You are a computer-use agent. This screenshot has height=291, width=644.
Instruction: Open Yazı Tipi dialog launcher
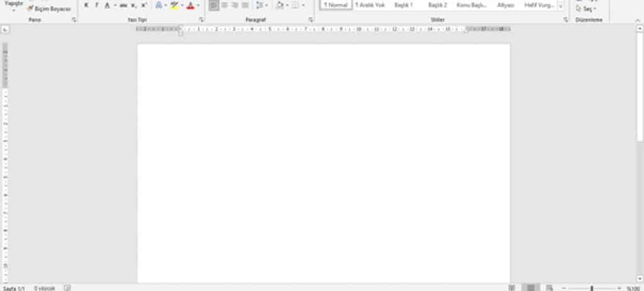pos(201,20)
